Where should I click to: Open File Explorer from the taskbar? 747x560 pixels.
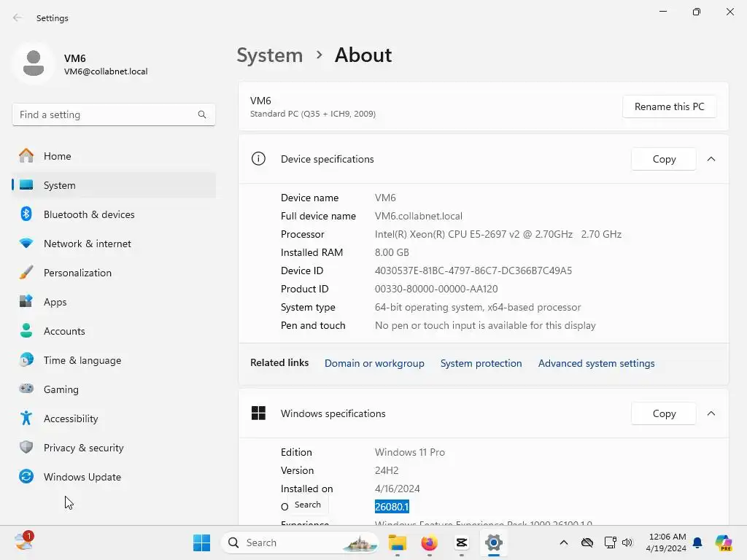tap(398, 542)
